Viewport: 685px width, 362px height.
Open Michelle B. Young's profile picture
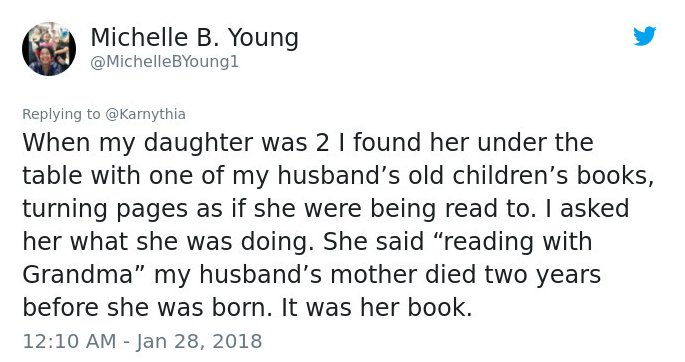(49, 49)
